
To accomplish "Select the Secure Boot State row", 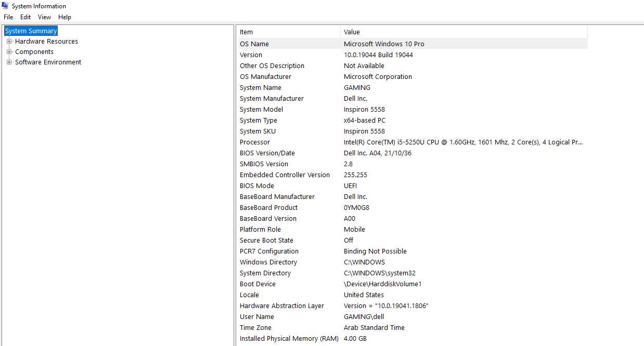I will pyautogui.click(x=286, y=240).
